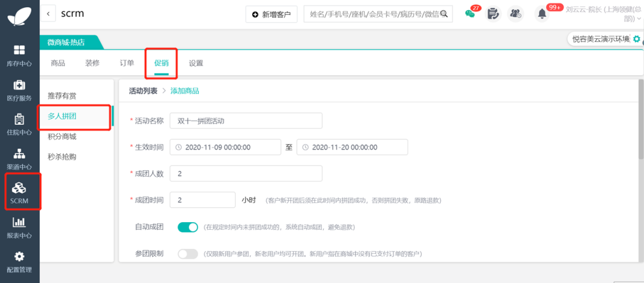Select the SCRM sidebar icon
This screenshot has height=283, width=644.
pyautogui.click(x=19, y=187)
